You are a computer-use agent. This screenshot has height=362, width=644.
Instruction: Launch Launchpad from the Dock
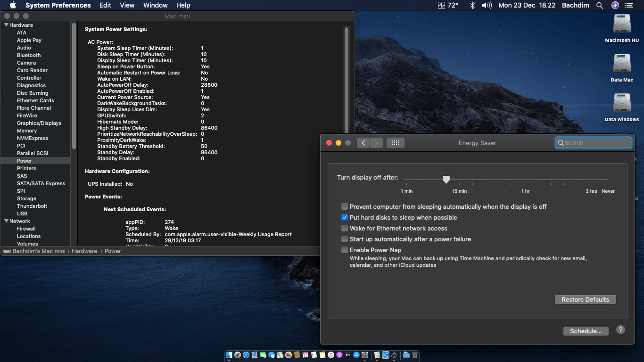point(238,355)
